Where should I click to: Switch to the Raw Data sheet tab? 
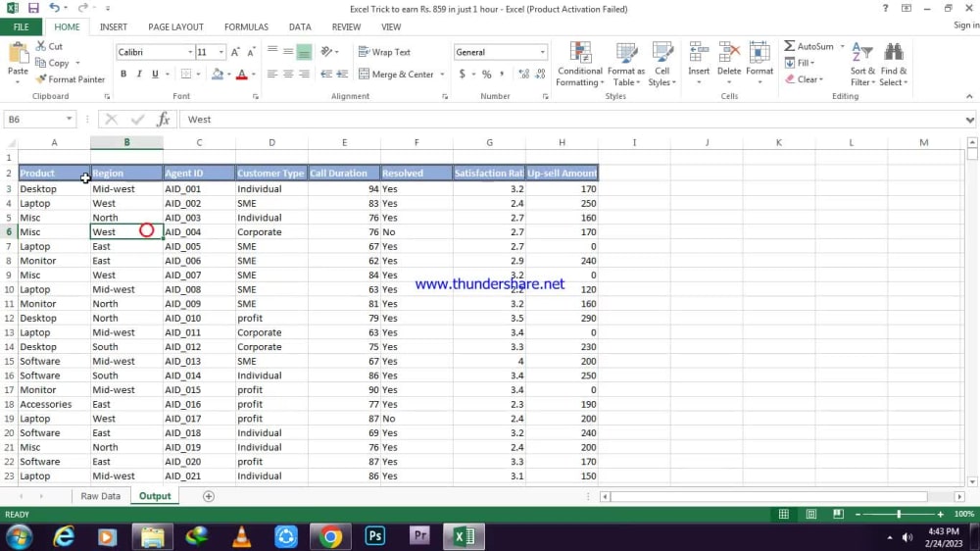(100, 496)
